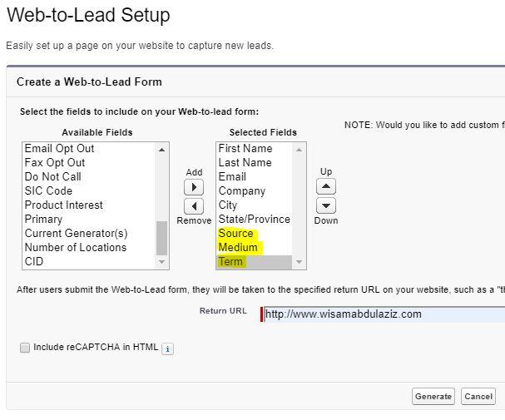Click Available Fields scroll-up arrow

(161, 150)
